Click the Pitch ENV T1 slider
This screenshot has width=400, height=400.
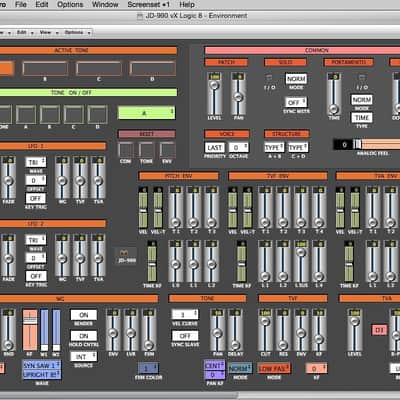(176, 207)
